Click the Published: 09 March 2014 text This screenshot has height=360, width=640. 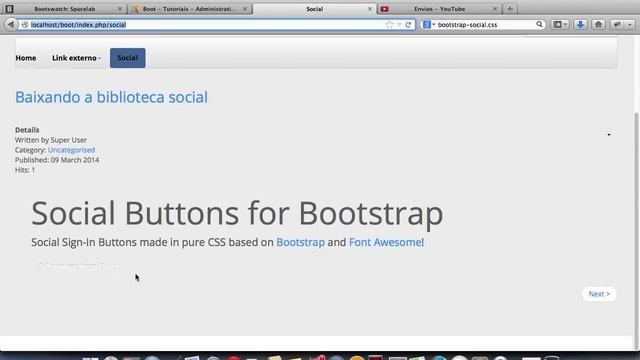pyautogui.click(x=57, y=160)
